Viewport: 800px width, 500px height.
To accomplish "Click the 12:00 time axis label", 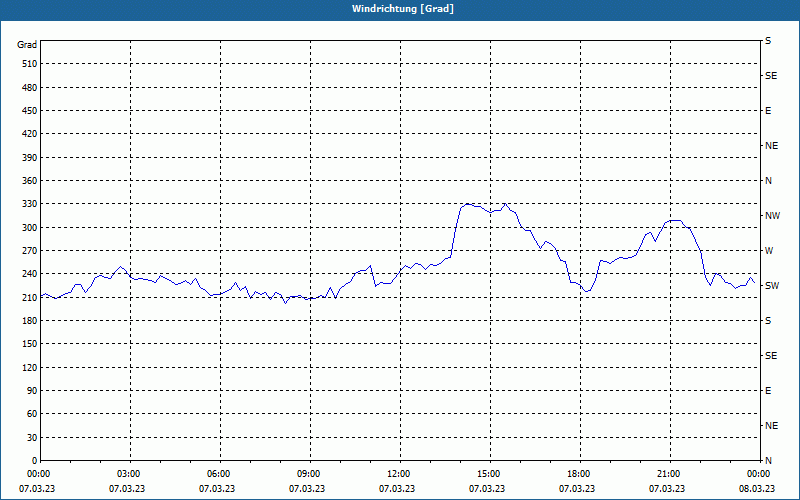I will [x=398, y=474].
